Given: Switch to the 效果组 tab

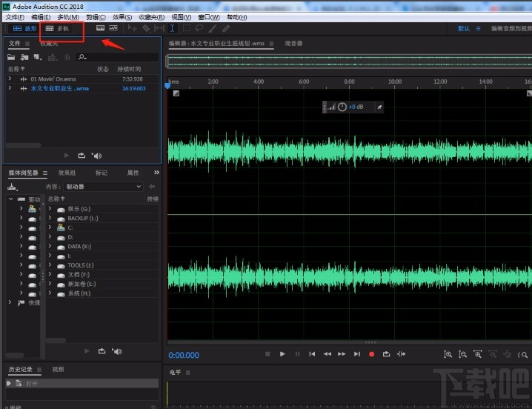Looking at the screenshot, I should pos(67,173).
